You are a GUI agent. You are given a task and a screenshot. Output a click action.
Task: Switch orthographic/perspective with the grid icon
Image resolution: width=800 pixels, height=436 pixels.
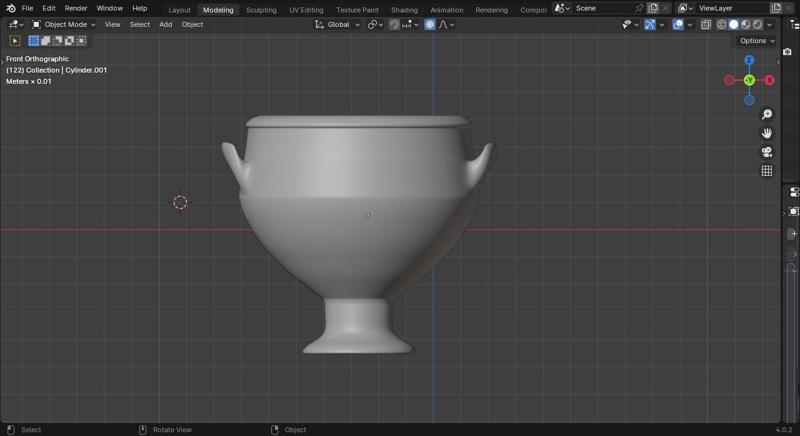point(767,171)
